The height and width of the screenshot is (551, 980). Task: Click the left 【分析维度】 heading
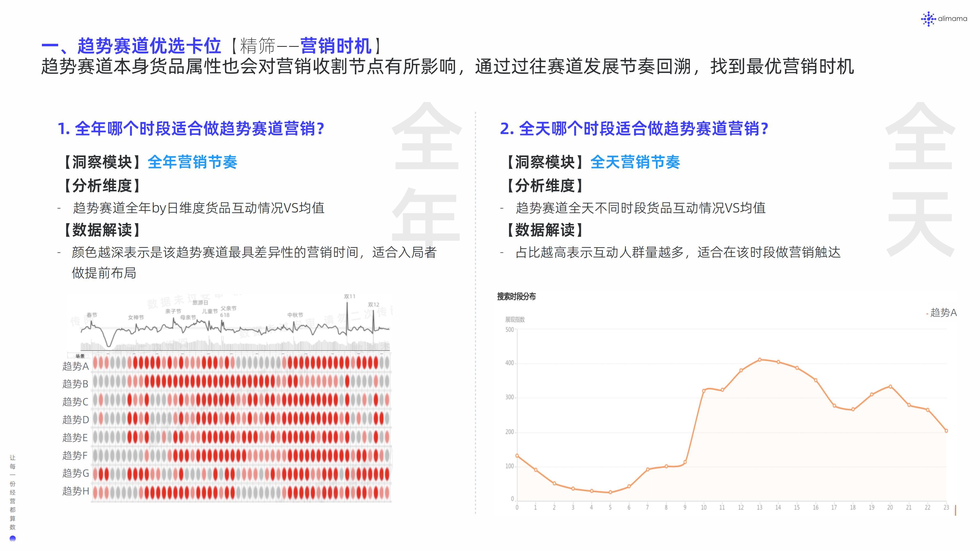tap(102, 186)
